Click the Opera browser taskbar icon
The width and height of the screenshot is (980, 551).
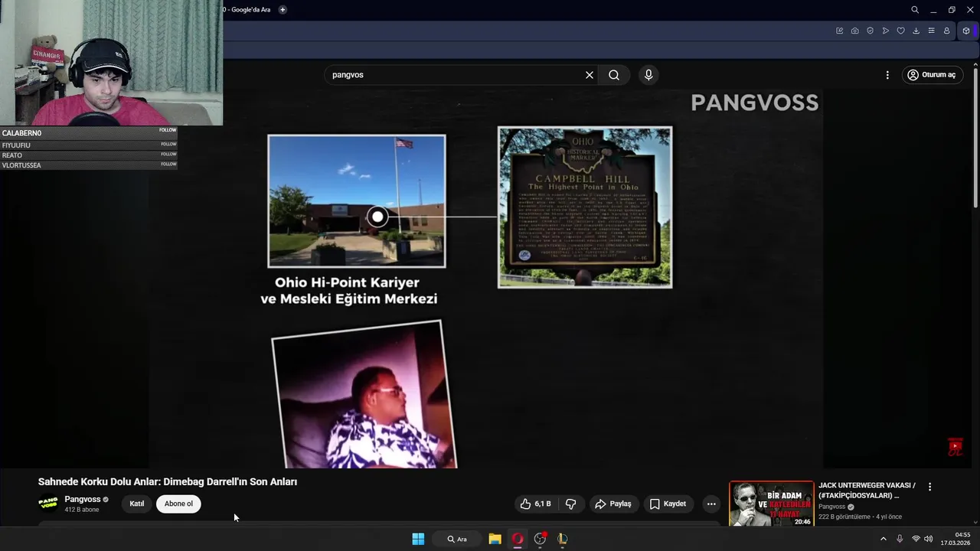click(x=518, y=539)
